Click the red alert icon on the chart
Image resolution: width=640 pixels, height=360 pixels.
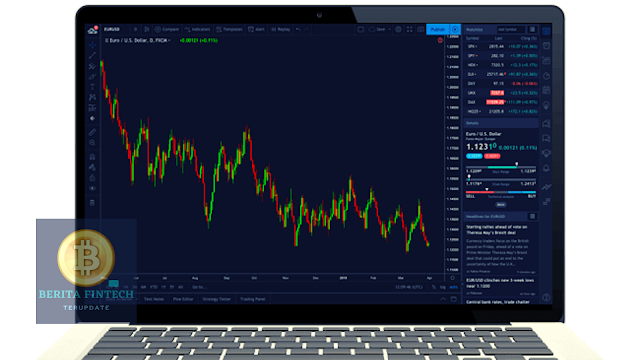440,40
